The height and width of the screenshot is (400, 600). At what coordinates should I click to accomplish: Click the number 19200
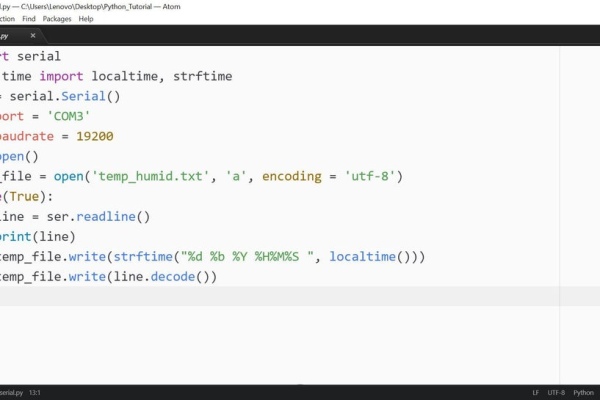coord(95,136)
